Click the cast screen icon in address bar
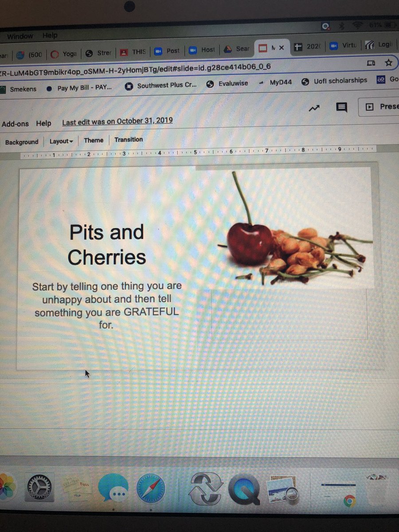The height and width of the screenshot is (532, 399). (371, 63)
